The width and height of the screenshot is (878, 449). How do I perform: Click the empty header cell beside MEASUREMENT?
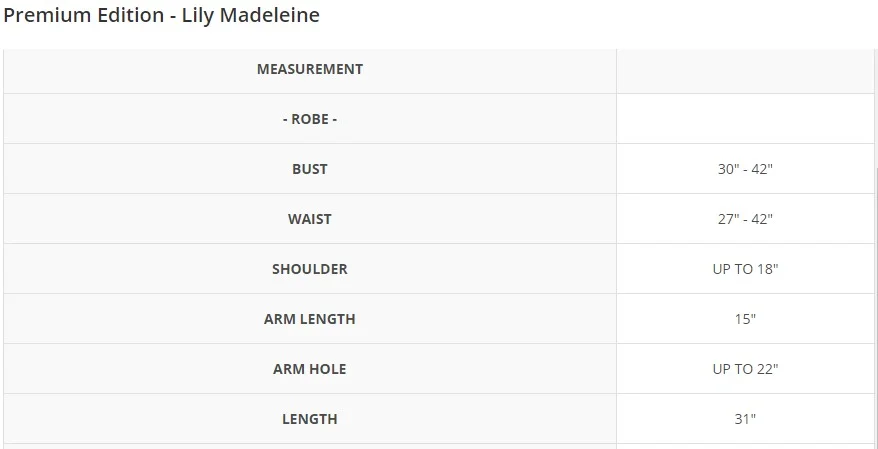click(745, 71)
